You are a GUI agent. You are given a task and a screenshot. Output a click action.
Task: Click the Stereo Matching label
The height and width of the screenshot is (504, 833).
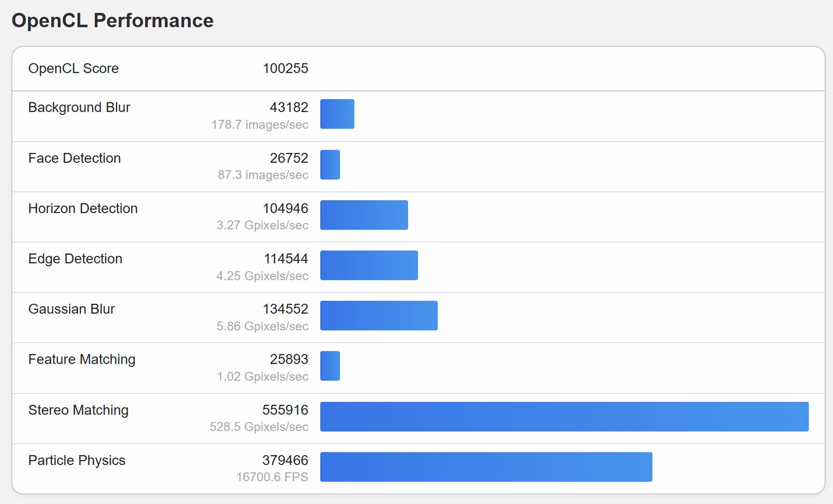(x=78, y=410)
